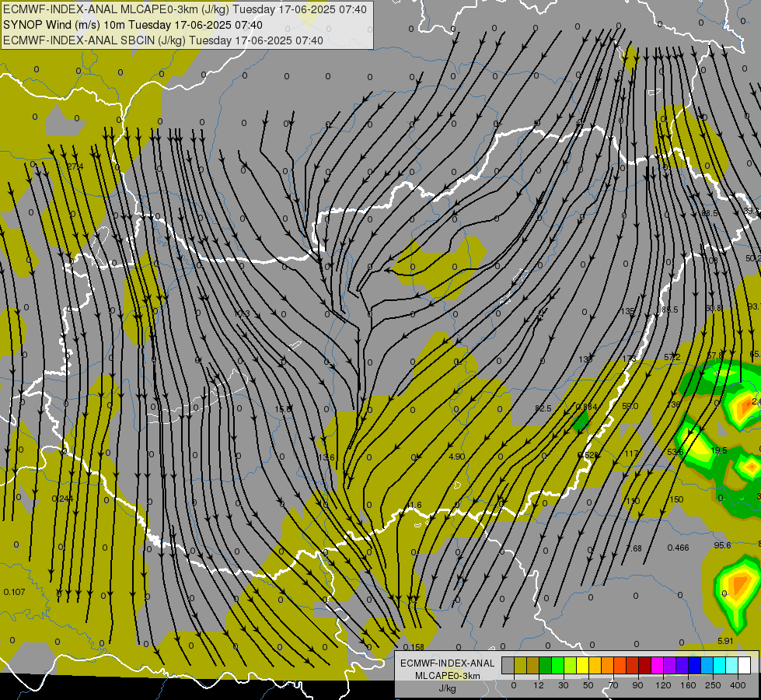Viewport: 761px width, 700px height.
Task: Select the cyan legend swatch near 250
Action: (x=719, y=665)
